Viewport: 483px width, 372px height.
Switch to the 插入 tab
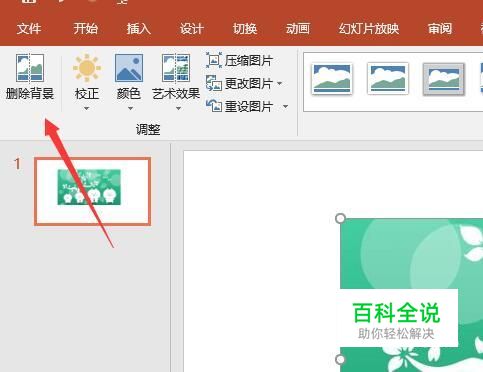(138, 29)
